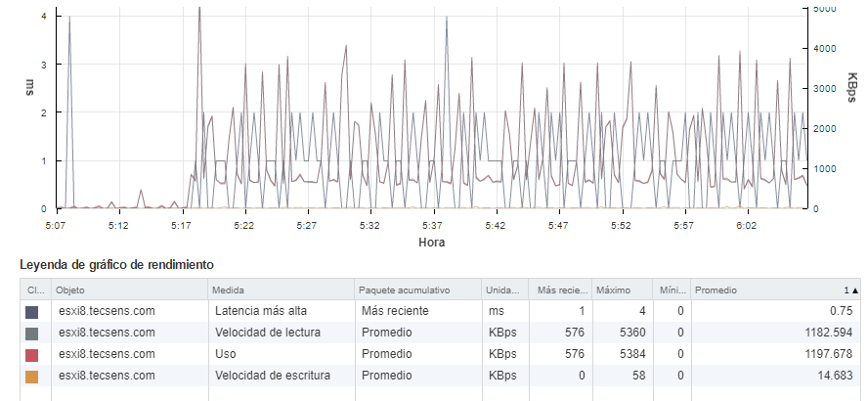Click the 5:17 time axis marker

coord(181,225)
